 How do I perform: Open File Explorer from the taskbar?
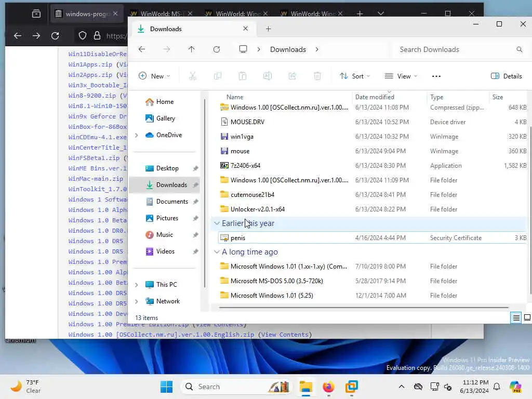coord(305,387)
